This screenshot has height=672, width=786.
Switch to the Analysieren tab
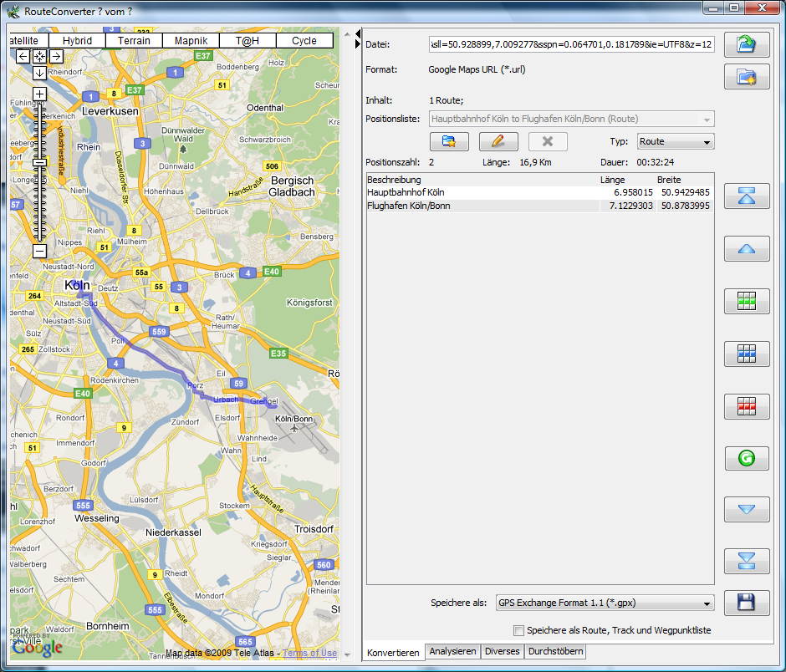(x=452, y=651)
